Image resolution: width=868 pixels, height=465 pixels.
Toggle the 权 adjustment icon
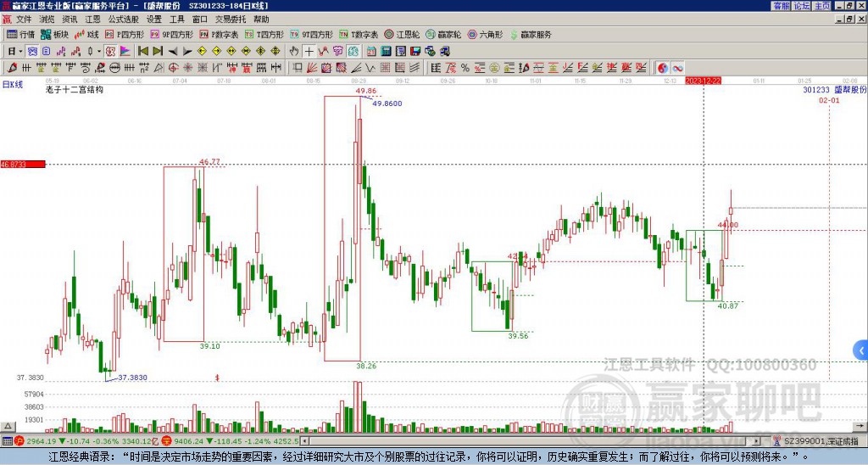pyautogui.click(x=110, y=52)
